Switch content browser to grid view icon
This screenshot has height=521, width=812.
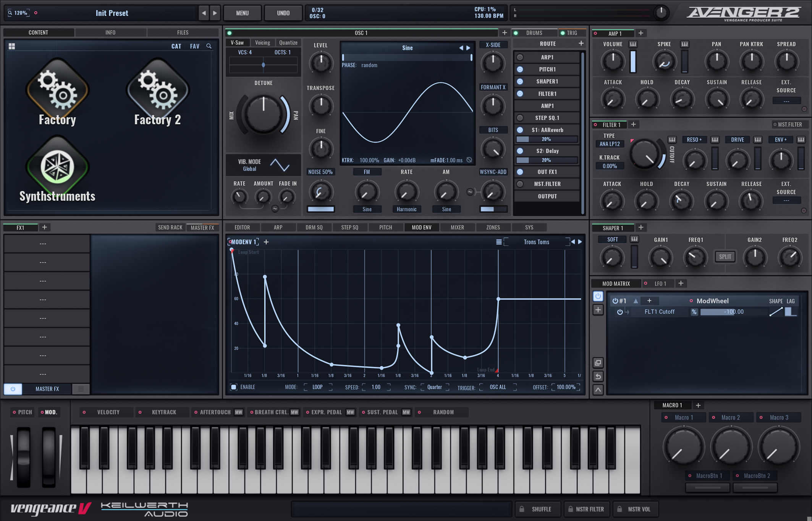(x=12, y=46)
